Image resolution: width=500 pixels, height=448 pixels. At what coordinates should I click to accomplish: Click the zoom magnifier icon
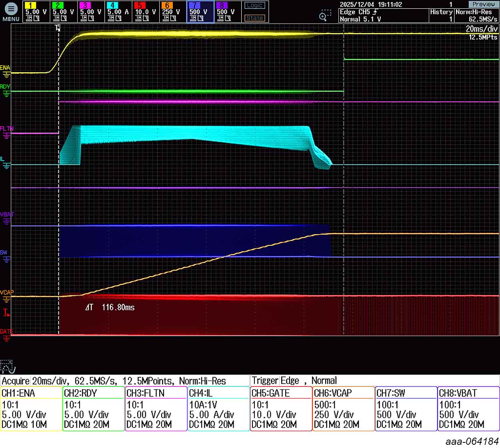click(x=324, y=16)
